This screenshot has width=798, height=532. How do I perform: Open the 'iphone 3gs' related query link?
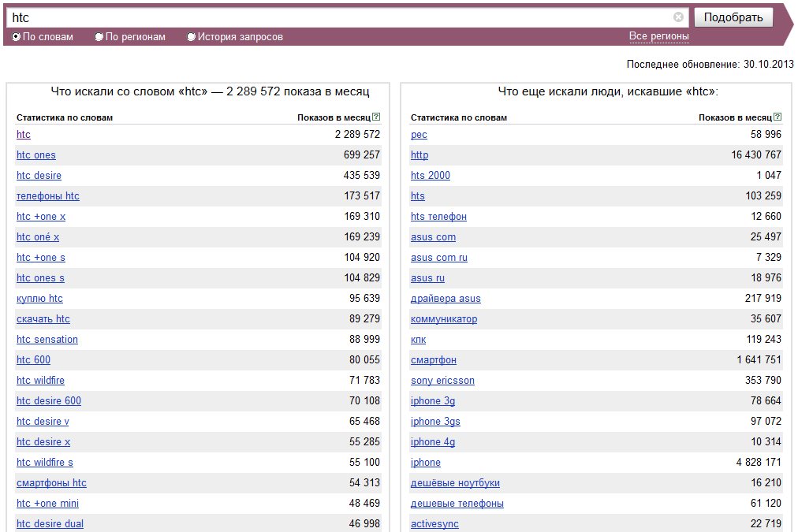coord(435,421)
